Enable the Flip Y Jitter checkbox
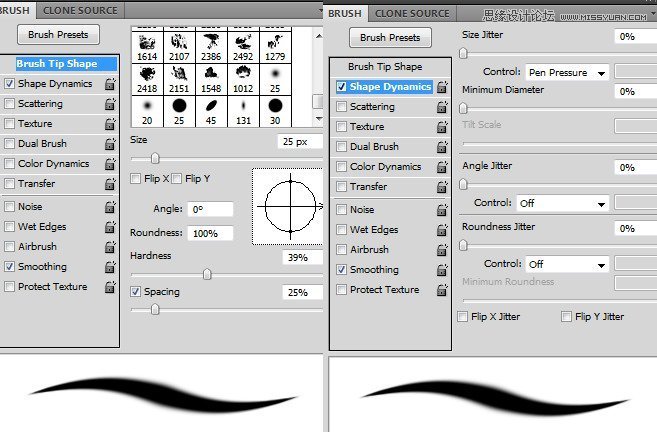The image size is (657, 432). pos(567,317)
